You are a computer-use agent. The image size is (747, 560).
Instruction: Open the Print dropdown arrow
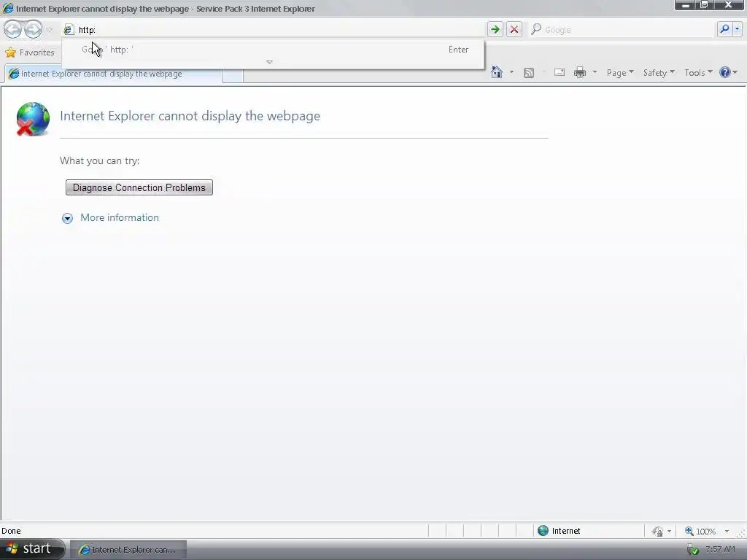(x=595, y=72)
